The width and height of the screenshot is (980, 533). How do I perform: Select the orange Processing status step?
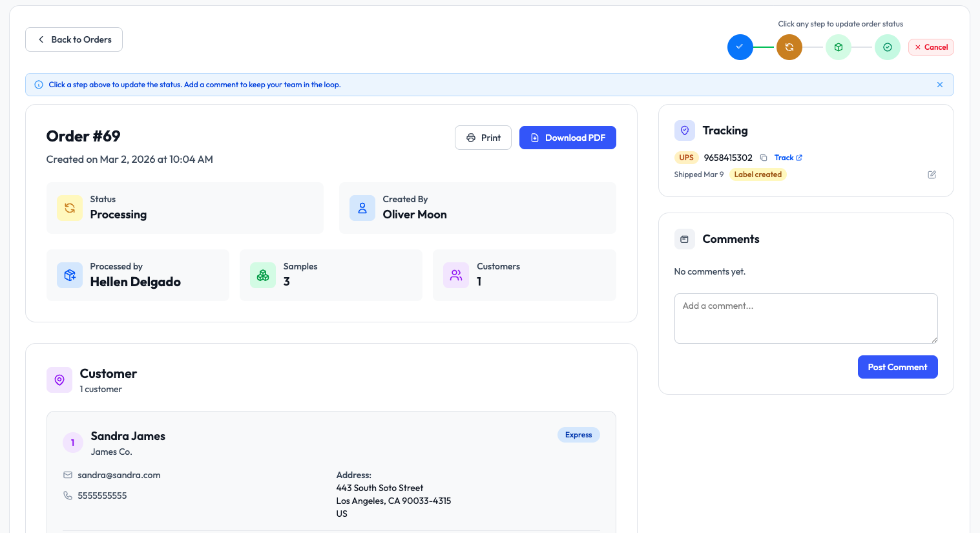click(x=789, y=47)
